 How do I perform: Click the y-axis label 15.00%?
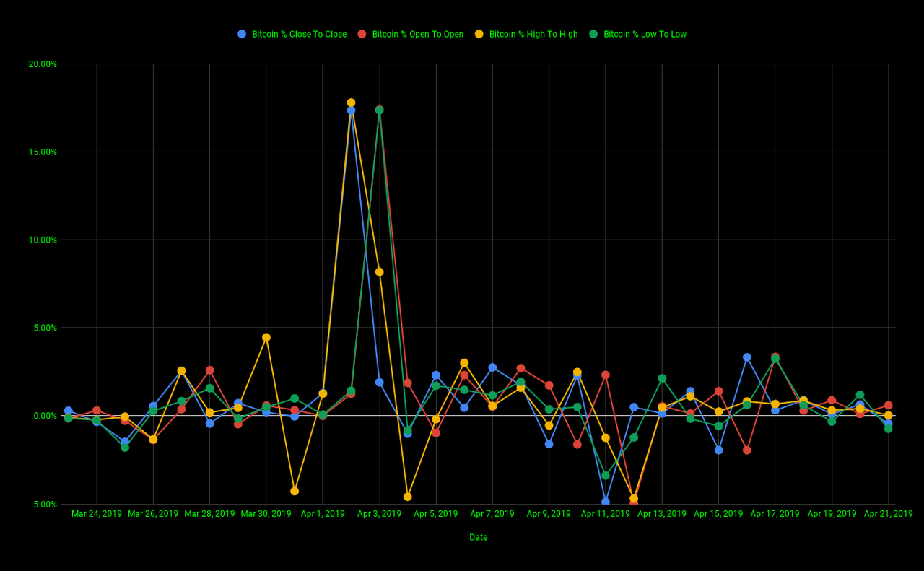43,152
